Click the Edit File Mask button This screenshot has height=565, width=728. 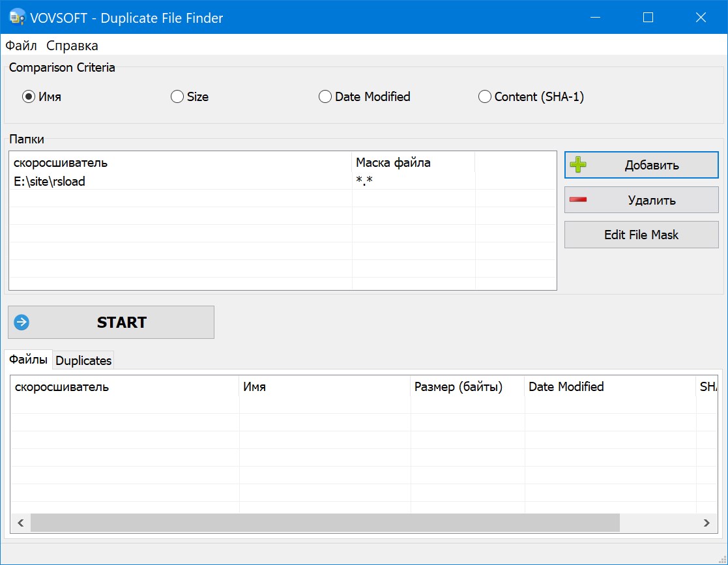click(641, 235)
